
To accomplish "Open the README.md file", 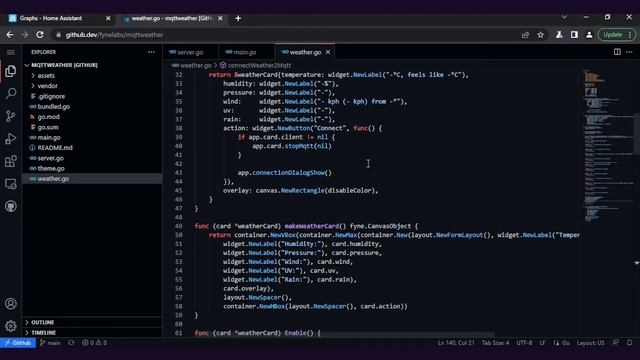I will (x=92, y=148).
